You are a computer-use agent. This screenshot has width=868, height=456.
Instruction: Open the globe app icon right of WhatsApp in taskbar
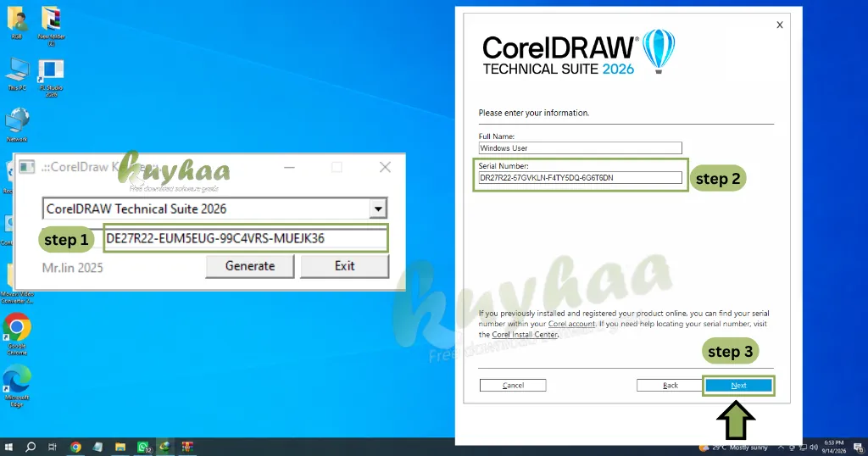[x=165, y=447]
